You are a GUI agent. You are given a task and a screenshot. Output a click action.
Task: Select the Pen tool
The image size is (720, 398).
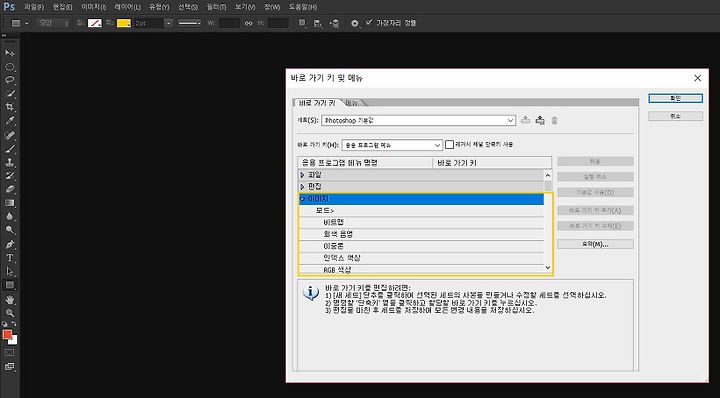10,244
